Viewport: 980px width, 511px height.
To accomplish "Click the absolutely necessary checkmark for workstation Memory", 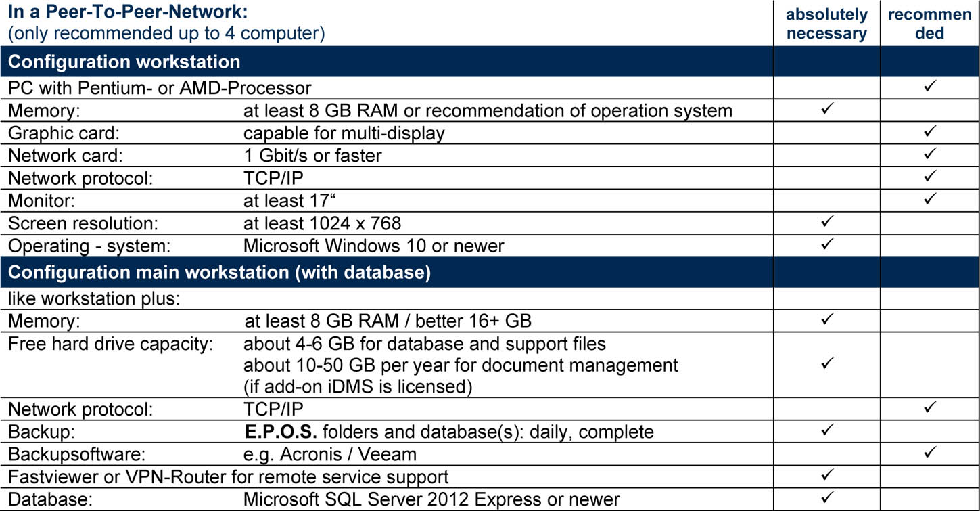I will [x=827, y=108].
